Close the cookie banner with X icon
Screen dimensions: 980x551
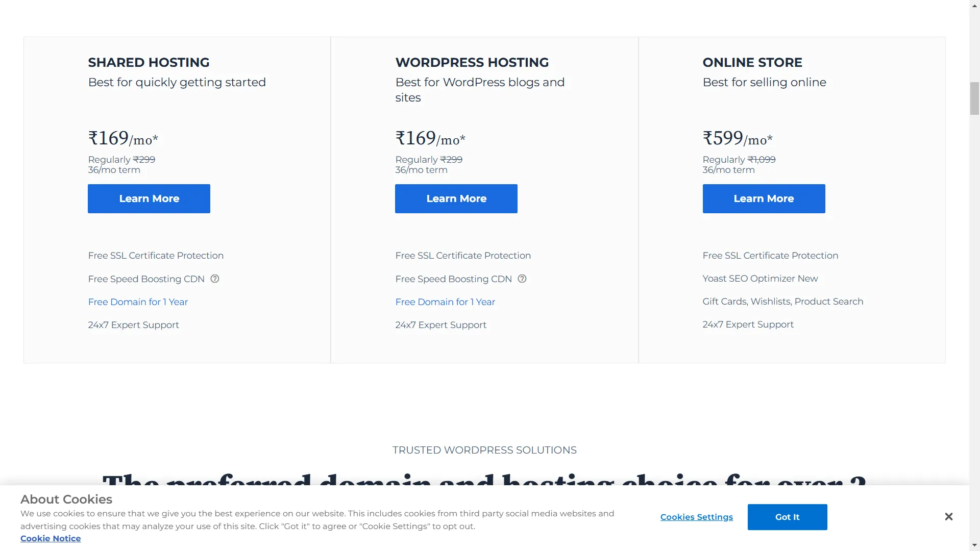(x=948, y=517)
